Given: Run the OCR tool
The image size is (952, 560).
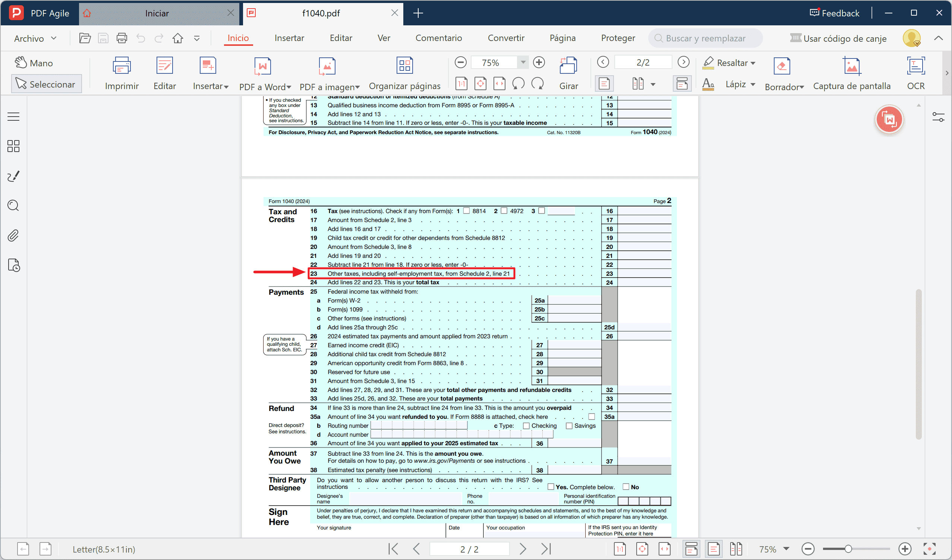Looking at the screenshot, I should [916, 74].
